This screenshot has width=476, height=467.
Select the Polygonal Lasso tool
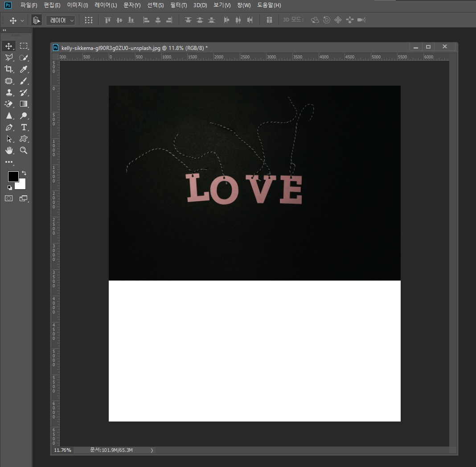click(9, 58)
